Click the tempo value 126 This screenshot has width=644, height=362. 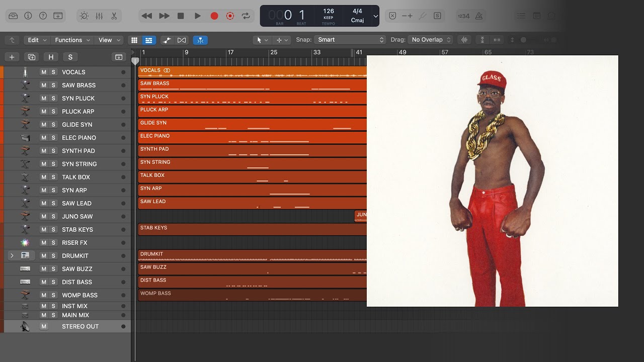pyautogui.click(x=329, y=11)
